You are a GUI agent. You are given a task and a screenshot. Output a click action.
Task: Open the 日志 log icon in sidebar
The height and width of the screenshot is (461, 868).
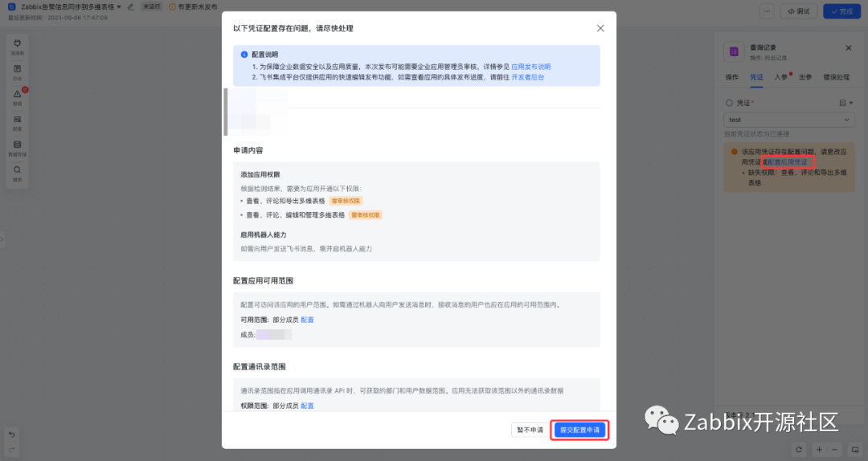click(17, 69)
